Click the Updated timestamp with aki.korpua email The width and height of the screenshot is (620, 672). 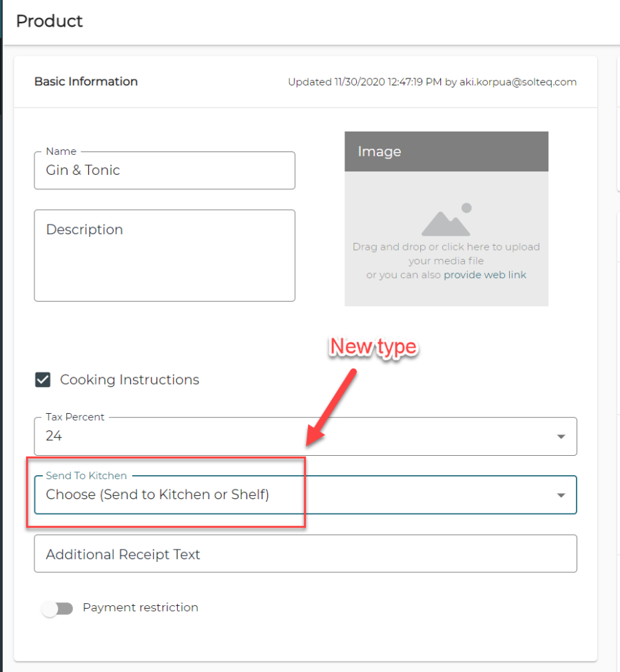pos(432,82)
